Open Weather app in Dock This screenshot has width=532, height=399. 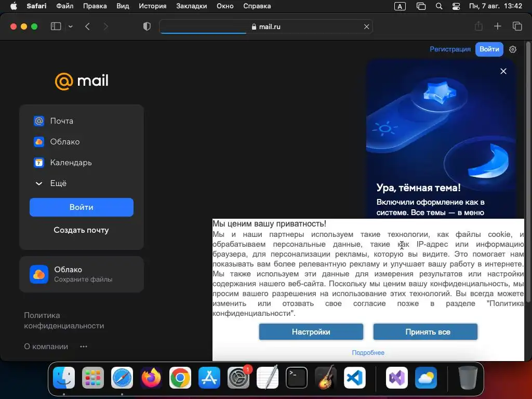pos(426,378)
